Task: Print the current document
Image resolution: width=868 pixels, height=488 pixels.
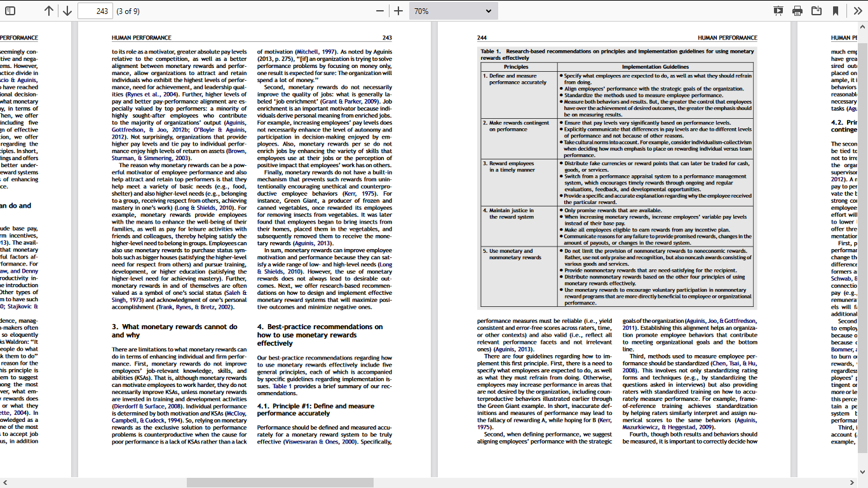Action: pos(796,10)
